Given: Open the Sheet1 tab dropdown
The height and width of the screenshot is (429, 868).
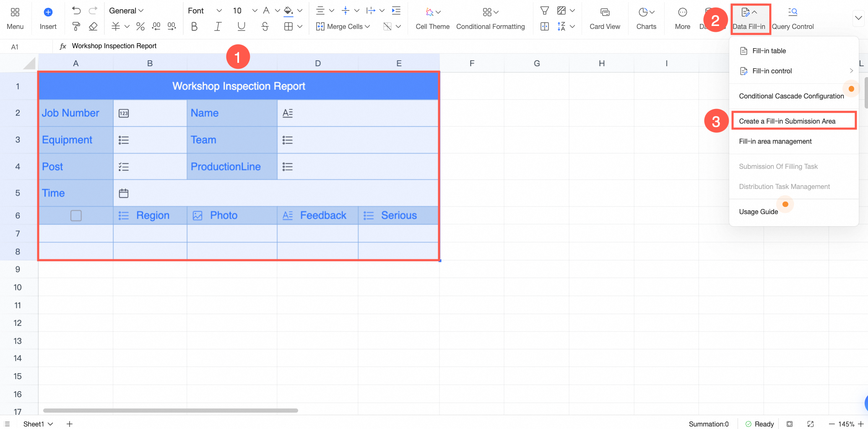Looking at the screenshot, I should (50, 424).
